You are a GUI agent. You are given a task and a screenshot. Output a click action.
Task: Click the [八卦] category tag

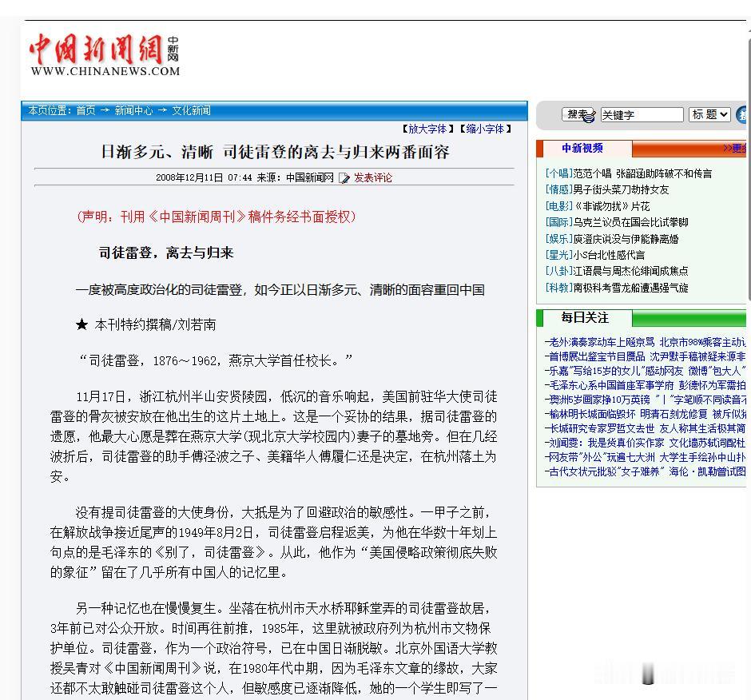tap(558, 271)
